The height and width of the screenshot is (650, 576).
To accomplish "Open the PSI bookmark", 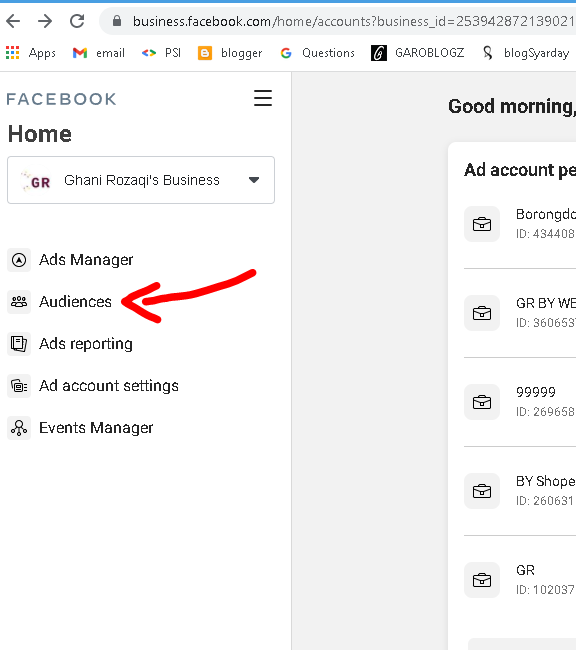I will (161, 53).
